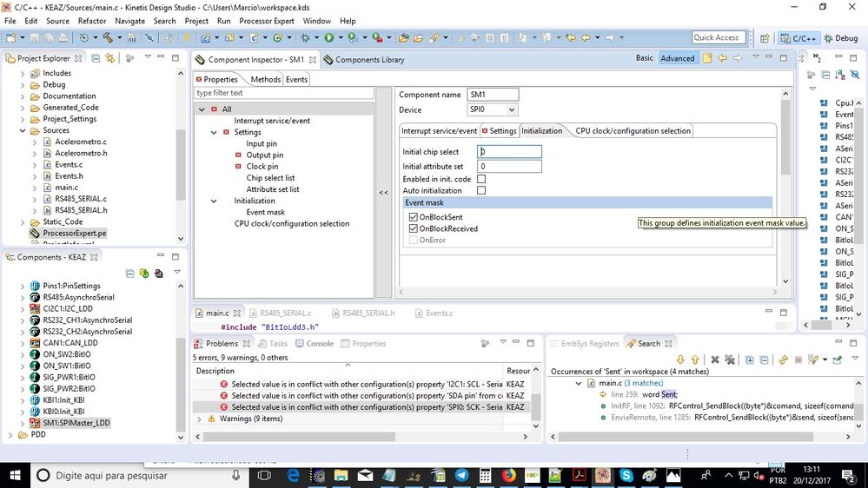This screenshot has height=488, width=868.
Task: Click Run Search Again icon
Action: click(x=783, y=359)
